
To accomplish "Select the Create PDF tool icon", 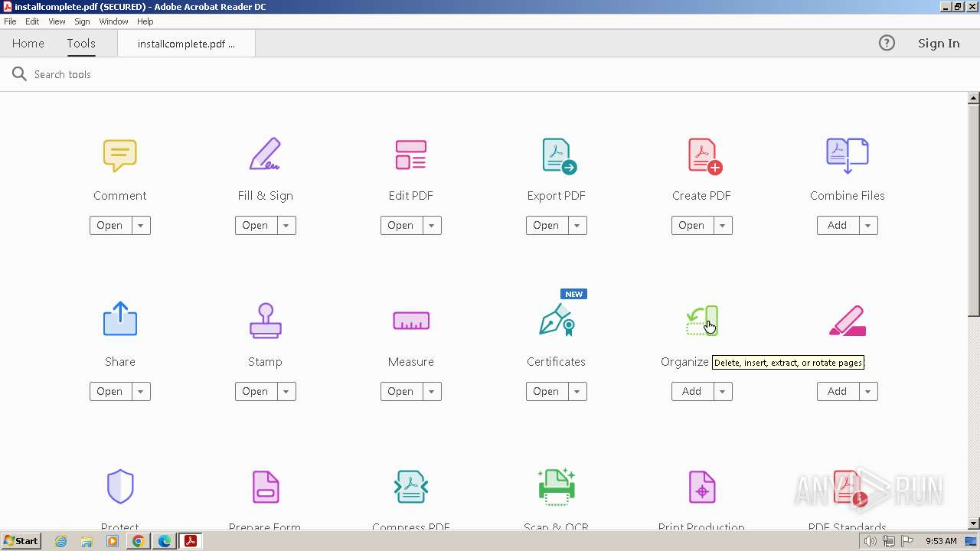I will pos(704,156).
